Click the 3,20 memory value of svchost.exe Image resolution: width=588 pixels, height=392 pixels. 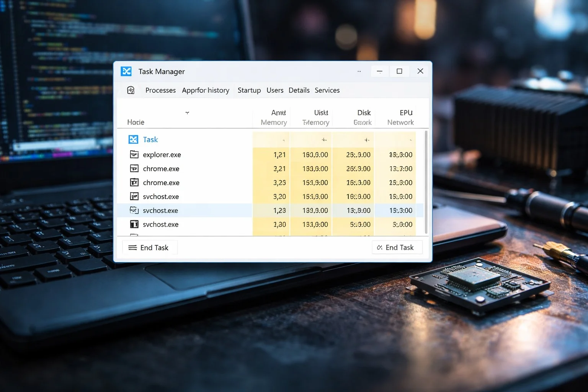[279, 197]
